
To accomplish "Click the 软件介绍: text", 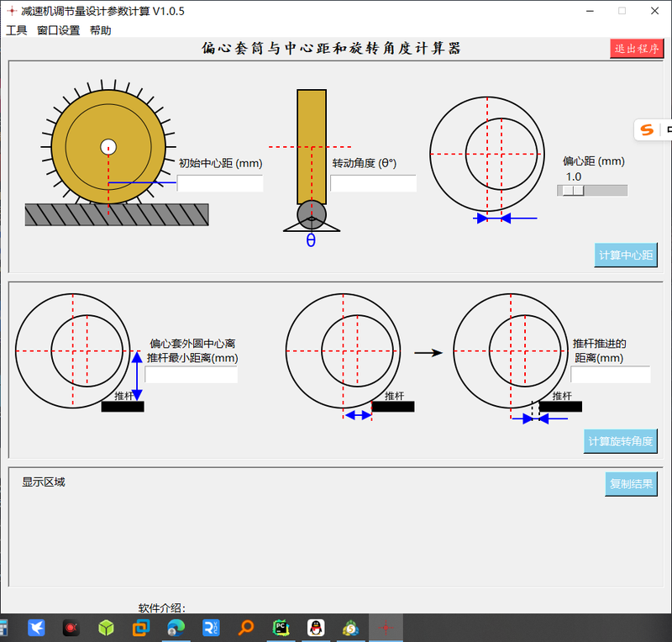I will [x=162, y=608].
